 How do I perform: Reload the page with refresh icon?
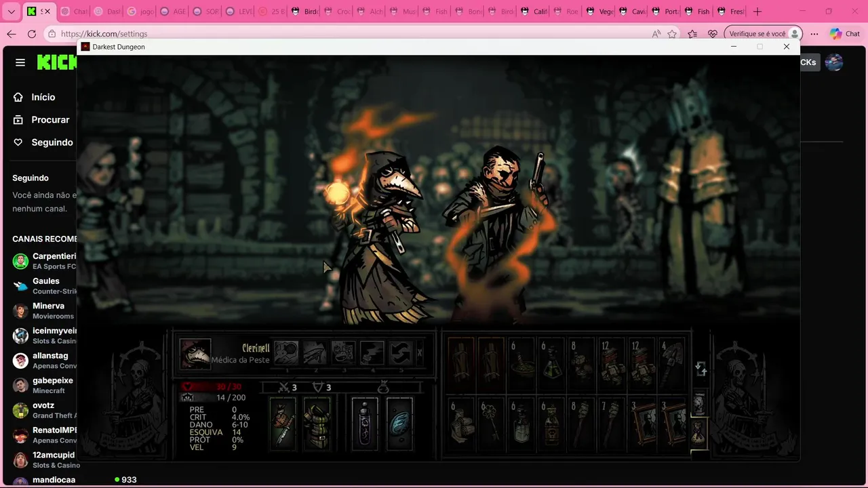point(32,34)
